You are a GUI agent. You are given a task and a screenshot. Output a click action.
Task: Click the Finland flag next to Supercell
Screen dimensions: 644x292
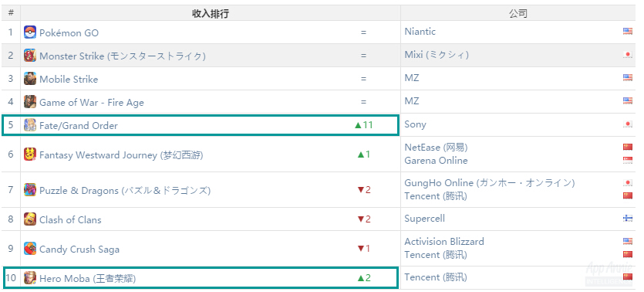point(628,219)
